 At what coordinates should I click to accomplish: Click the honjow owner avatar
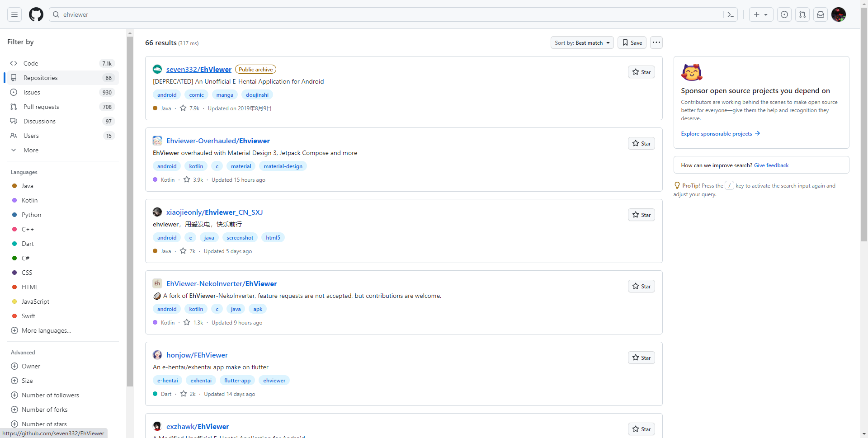coord(157,355)
